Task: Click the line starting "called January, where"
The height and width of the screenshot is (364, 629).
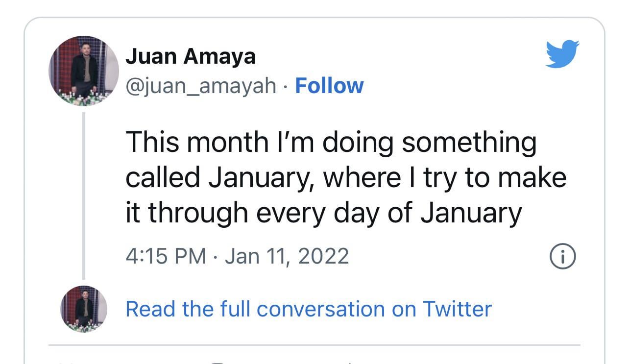Action: (x=346, y=177)
